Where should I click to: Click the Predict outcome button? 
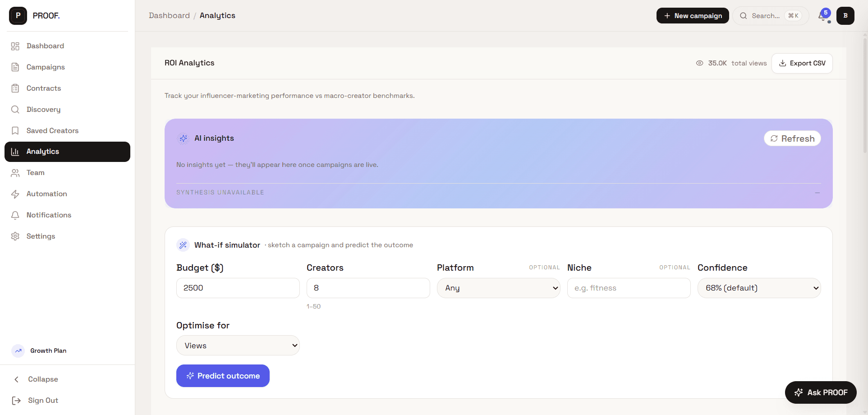223,376
